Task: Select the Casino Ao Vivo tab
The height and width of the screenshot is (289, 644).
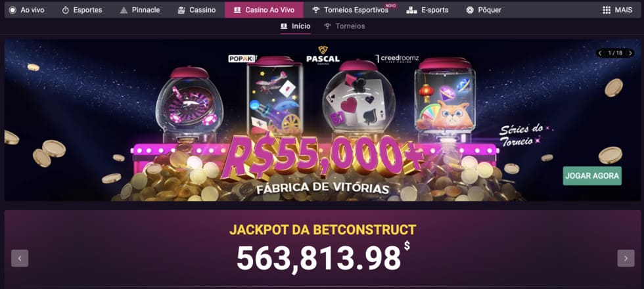Action: tap(264, 10)
